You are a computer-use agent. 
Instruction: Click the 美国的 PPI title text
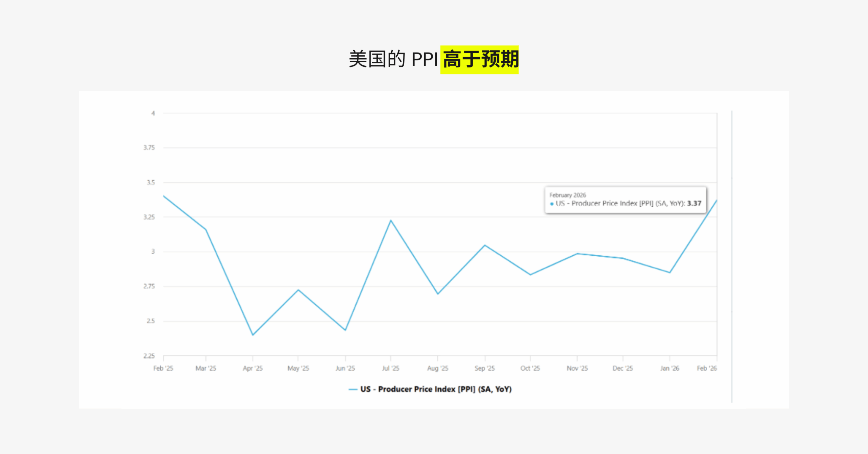(393, 60)
